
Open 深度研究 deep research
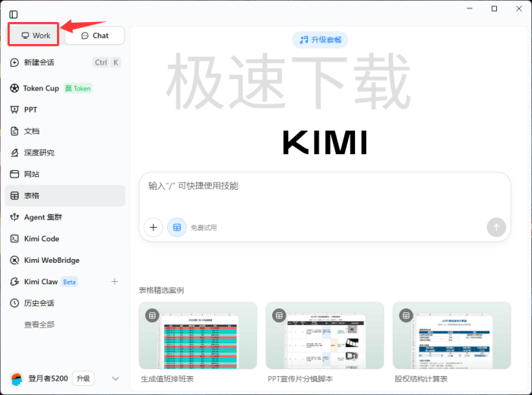coord(65,153)
